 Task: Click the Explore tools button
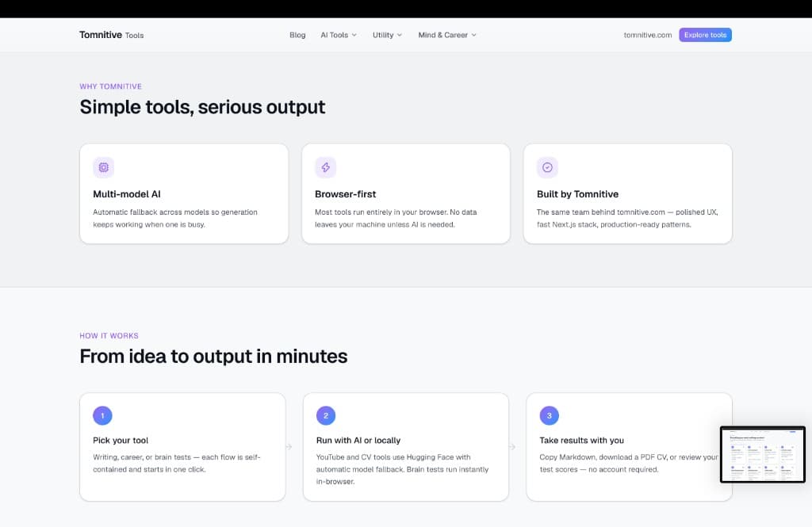705,35
